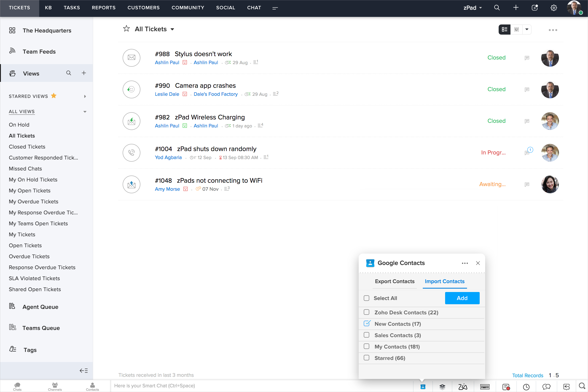Open Dale's Food Factory account link

[x=215, y=94]
